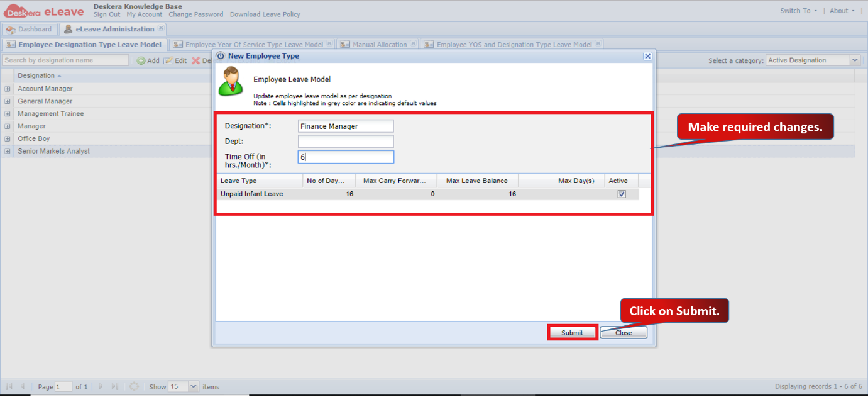Viewport: 868px width, 397px height.
Task: Click the Max Leave Balance column header
Action: click(x=478, y=181)
